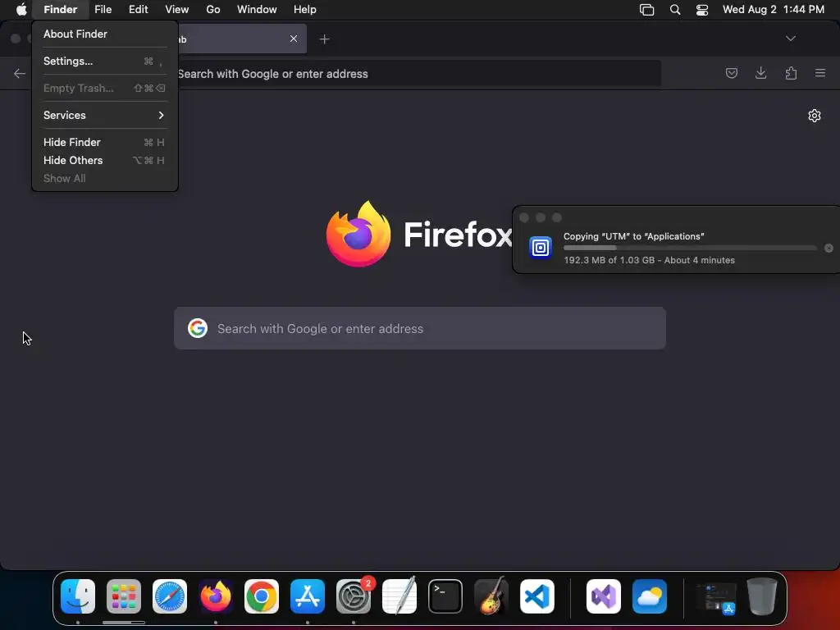Select About Finder
Viewport: 840px width, 630px height.
(x=104, y=34)
